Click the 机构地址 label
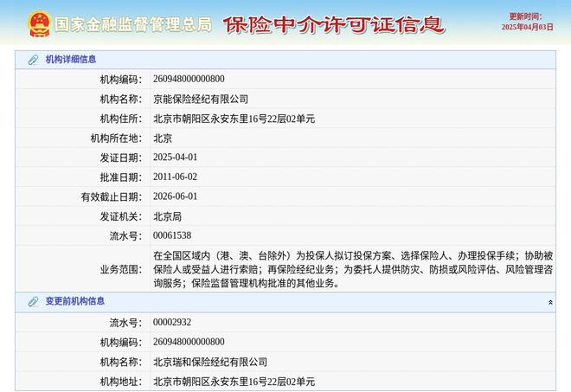The width and height of the screenshot is (571, 392). (121, 382)
